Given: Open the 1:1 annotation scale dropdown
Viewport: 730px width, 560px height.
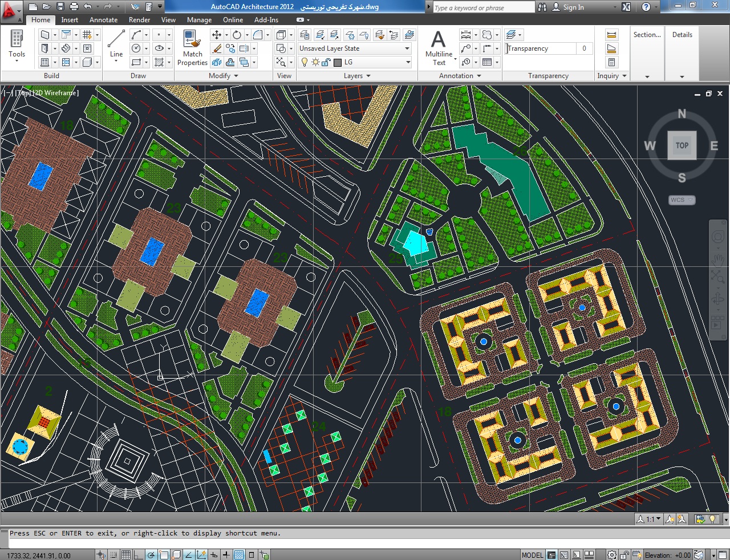Looking at the screenshot, I should pyautogui.click(x=649, y=519).
